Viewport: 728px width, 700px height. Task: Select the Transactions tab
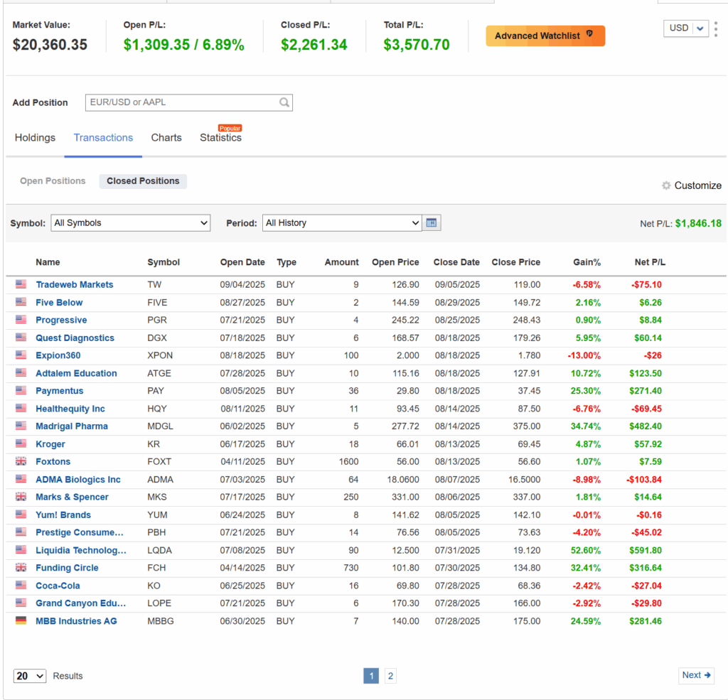(x=103, y=137)
